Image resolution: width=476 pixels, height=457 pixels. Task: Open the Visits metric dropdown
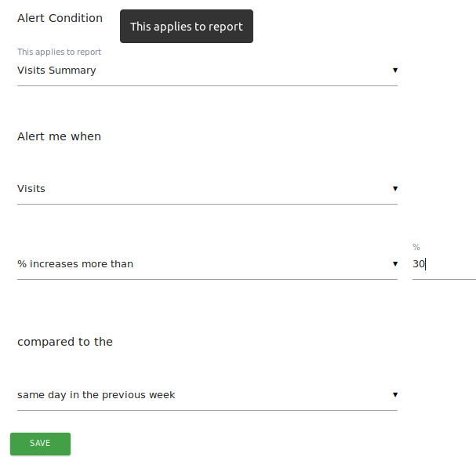click(x=204, y=189)
